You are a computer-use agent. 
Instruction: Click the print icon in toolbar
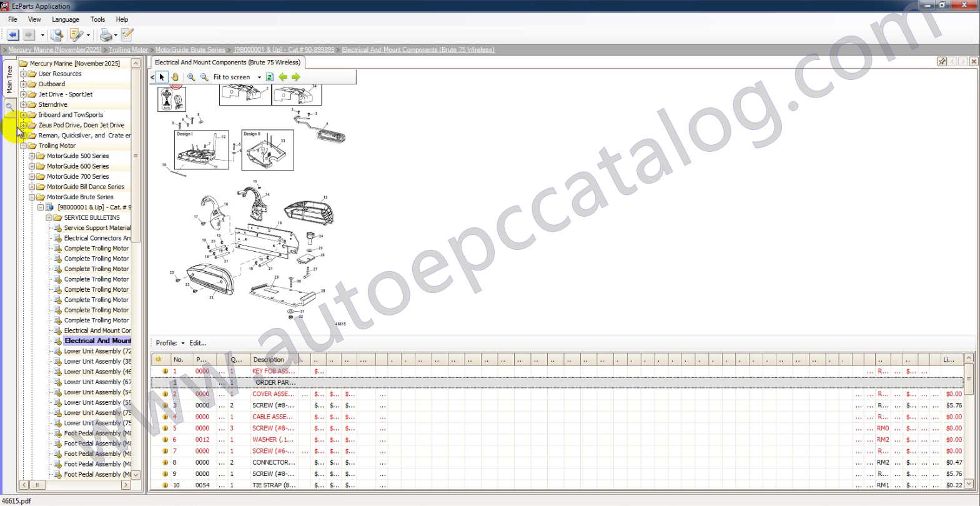(x=106, y=35)
